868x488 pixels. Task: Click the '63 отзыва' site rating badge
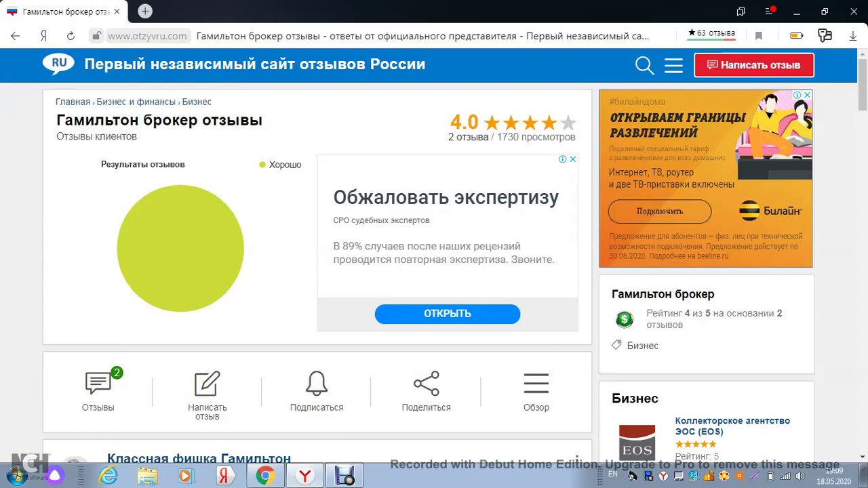[x=711, y=33]
